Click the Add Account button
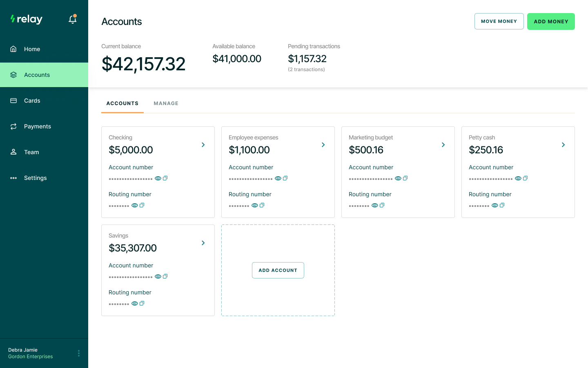588x368 pixels. (x=278, y=270)
